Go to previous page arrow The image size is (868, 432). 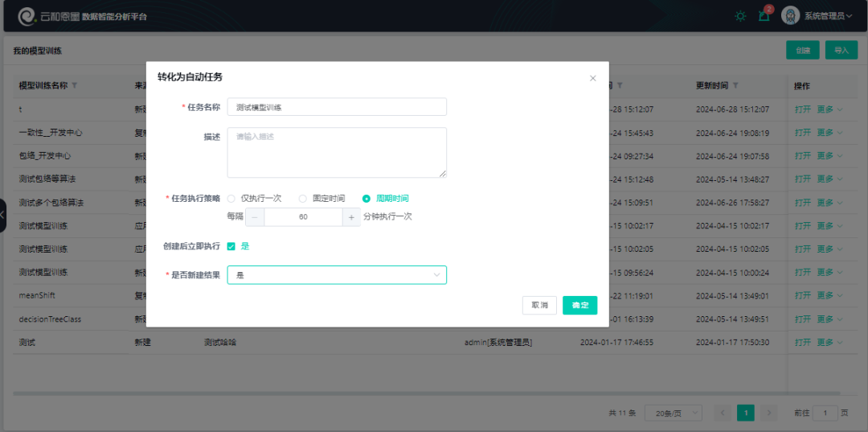point(723,413)
